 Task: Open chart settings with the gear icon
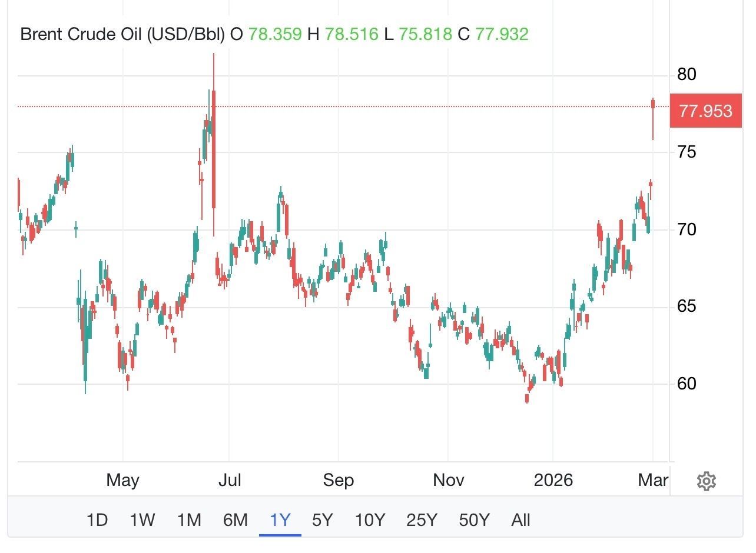[706, 481]
